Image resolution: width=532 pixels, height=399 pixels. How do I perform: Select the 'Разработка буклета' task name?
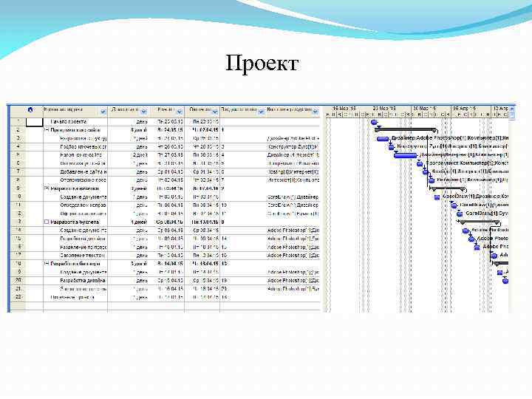point(75,222)
